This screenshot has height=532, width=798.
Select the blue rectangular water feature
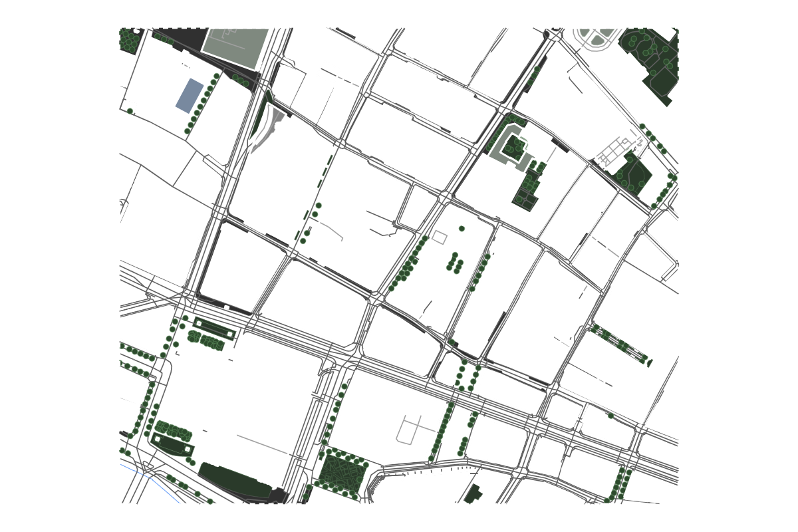[x=190, y=95]
